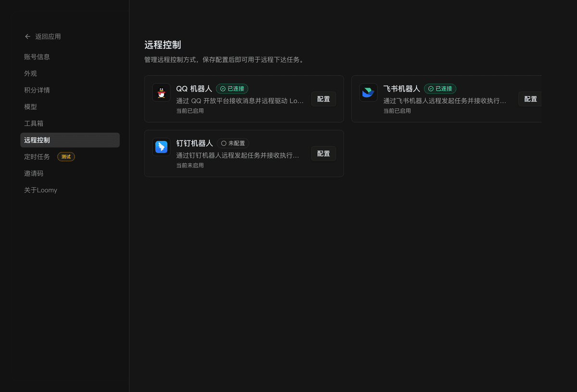
Task: Click the QQ penguin bot icon
Action: point(161,92)
